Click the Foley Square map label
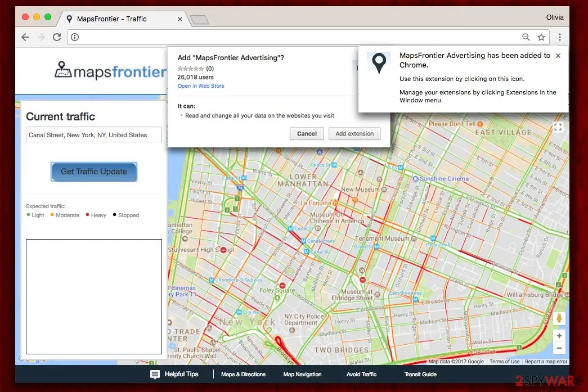The width and height of the screenshot is (588, 392). click(x=277, y=290)
